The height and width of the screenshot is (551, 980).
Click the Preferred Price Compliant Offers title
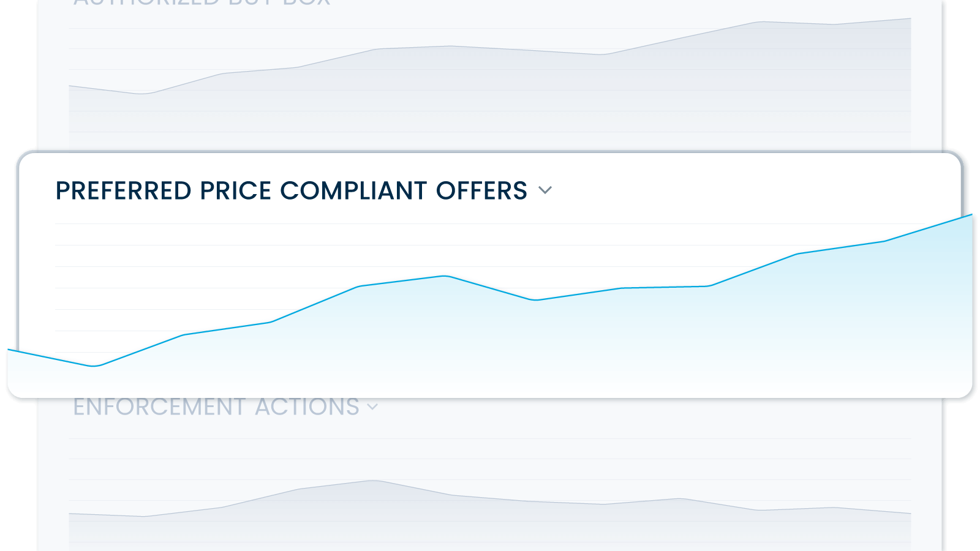pos(291,190)
